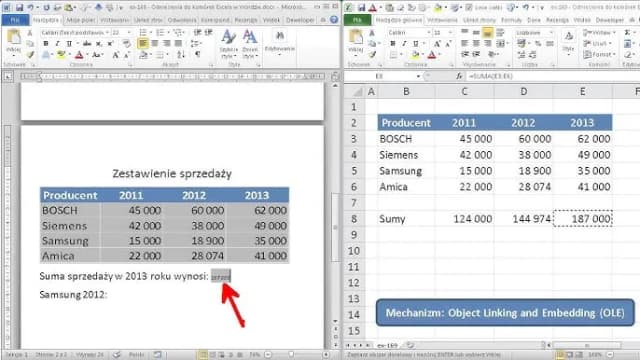The width and height of the screenshot is (640, 360).
Task: Click Word font color red A
Action: coord(80,55)
